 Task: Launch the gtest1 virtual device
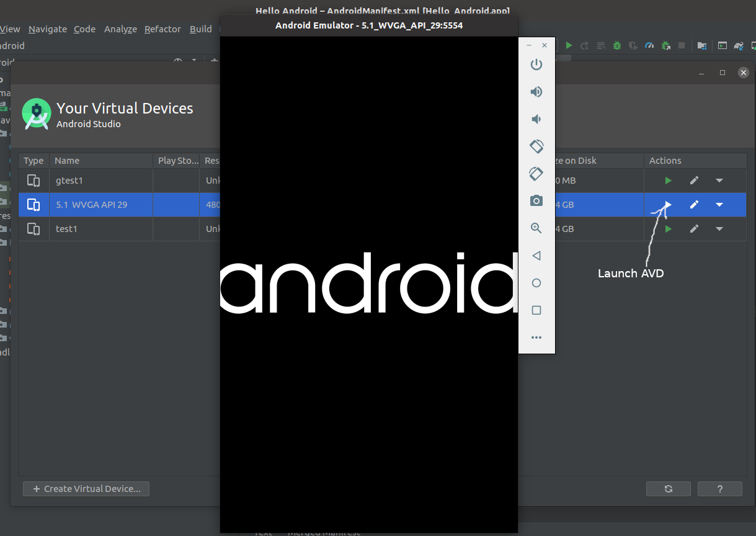pos(668,181)
